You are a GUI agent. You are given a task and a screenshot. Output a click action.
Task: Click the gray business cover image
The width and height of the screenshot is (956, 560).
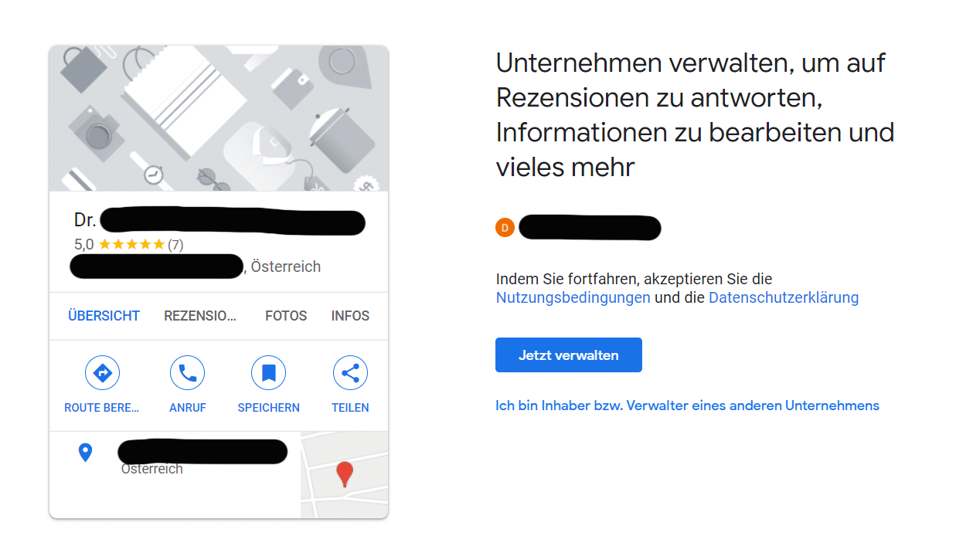219,118
